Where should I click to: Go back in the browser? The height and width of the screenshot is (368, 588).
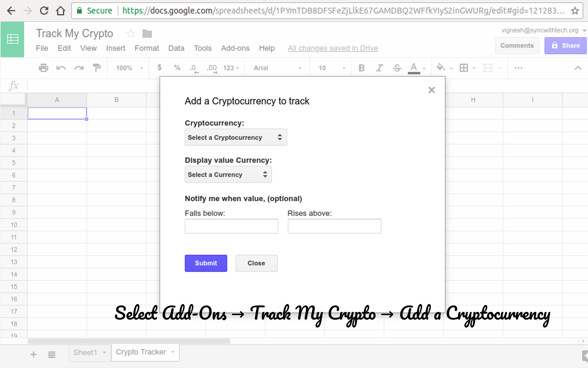click(11, 11)
